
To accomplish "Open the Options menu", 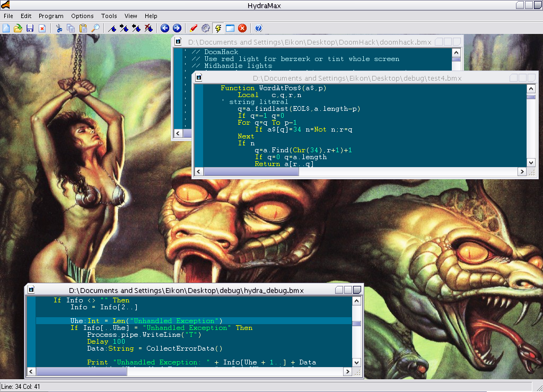I will coord(82,16).
